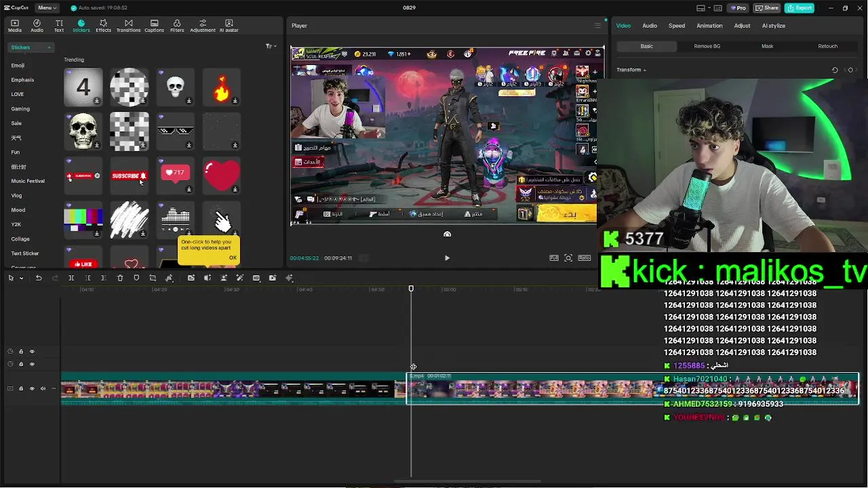
Task: Click the Export button
Action: 800,8
